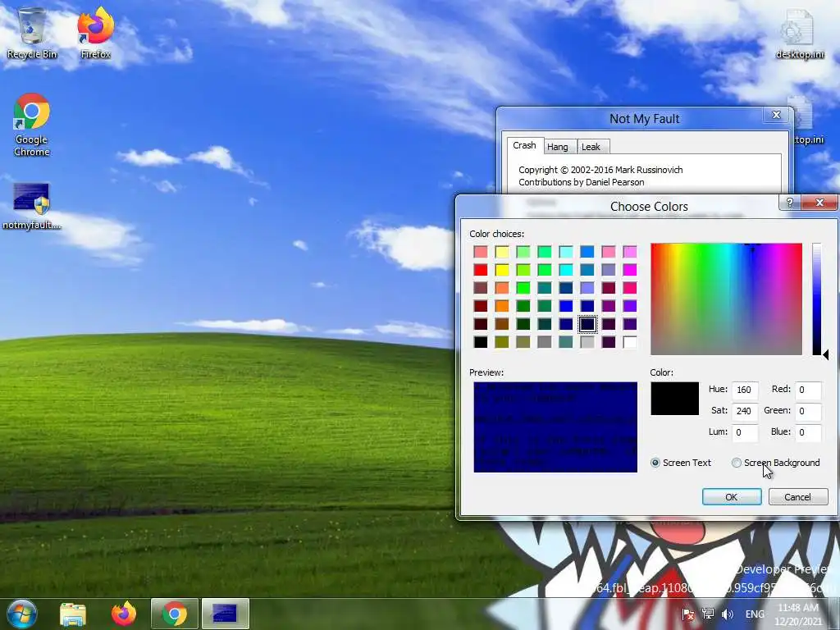840x630 pixels.
Task: Open the Recycle Bin desktop icon
Action: coord(32,33)
